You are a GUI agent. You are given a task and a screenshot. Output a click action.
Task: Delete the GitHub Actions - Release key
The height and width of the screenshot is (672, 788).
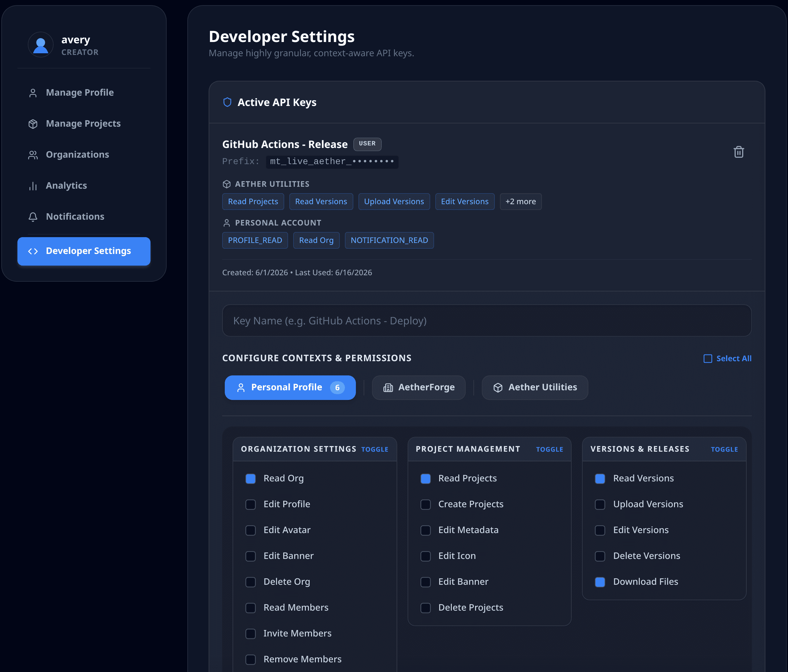click(x=739, y=152)
